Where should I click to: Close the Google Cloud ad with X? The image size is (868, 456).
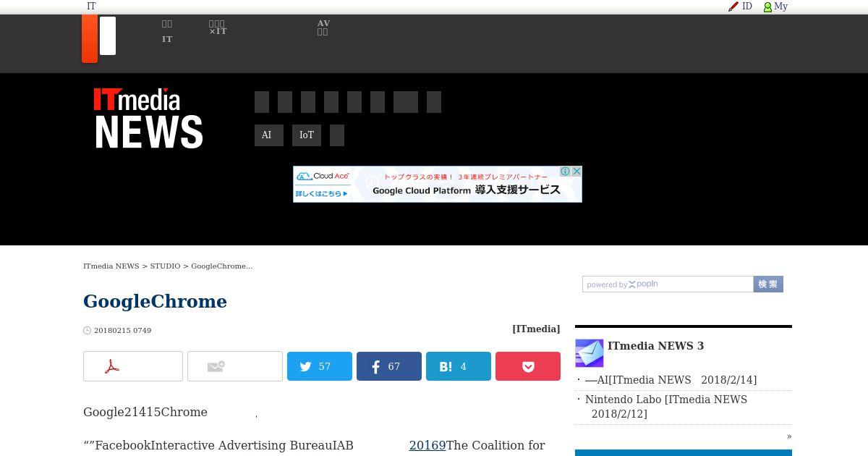(576, 172)
